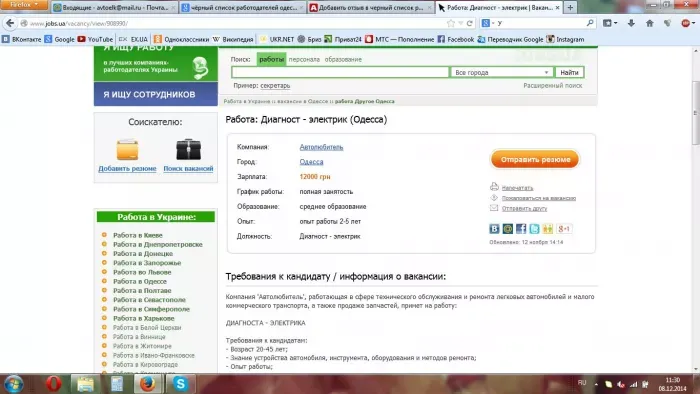Go to the Firefox home page icon
Screen dimensions: 700x394
click(650, 23)
